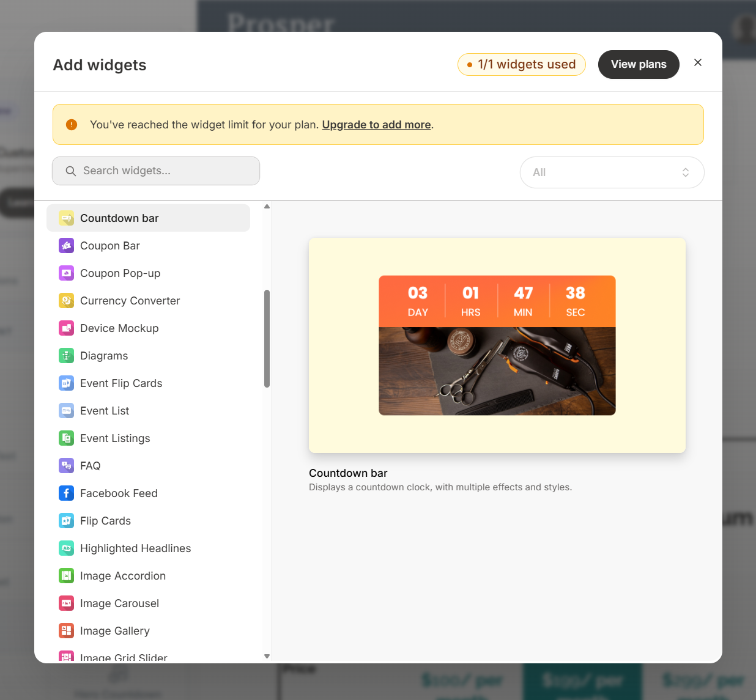Pick the Event Flip Cards entry
The image size is (756, 700).
coord(149,383)
